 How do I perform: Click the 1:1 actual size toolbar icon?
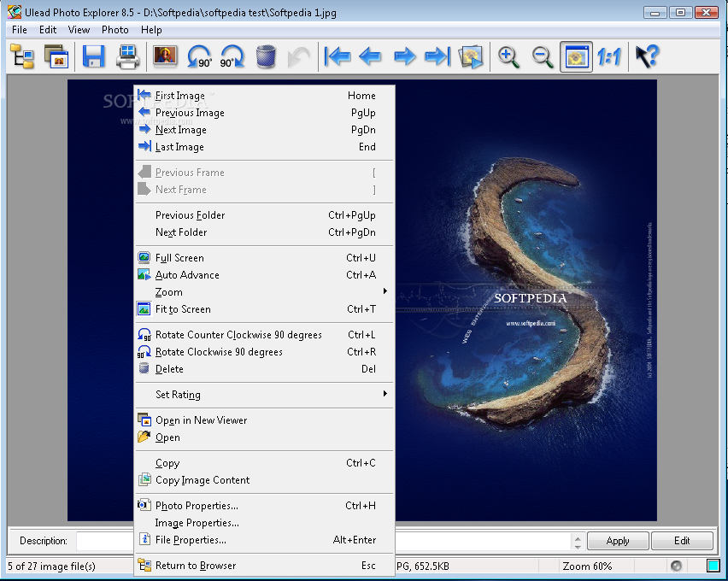[609, 56]
